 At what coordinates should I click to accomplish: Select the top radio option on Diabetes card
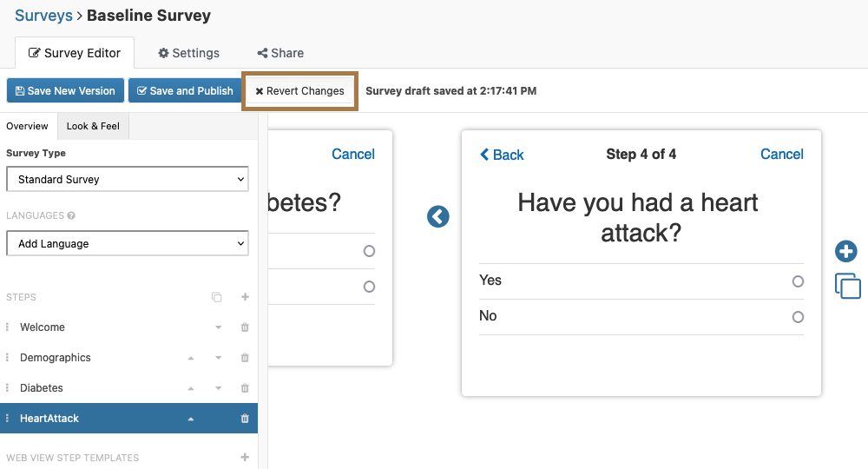click(369, 251)
